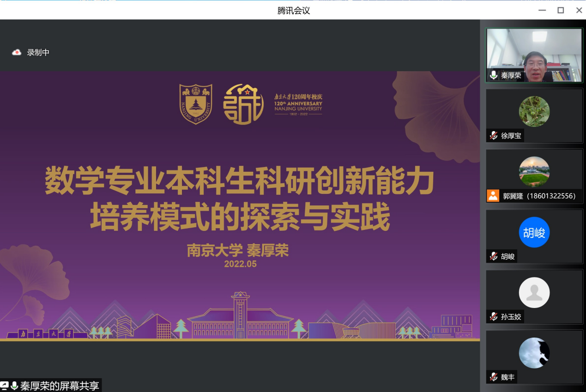This screenshot has width=586, height=392.
Task: Click 郭冀隆's stadium avatar picture
Action: tap(534, 172)
